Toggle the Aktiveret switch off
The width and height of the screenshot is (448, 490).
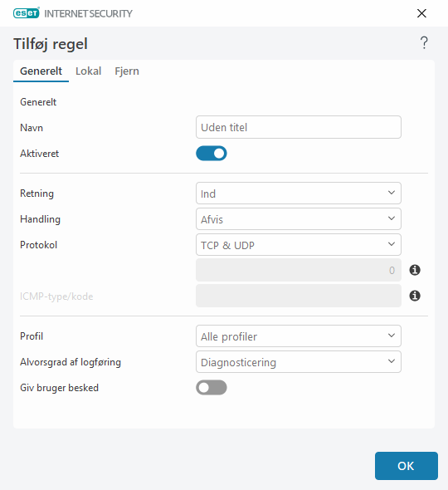click(212, 154)
